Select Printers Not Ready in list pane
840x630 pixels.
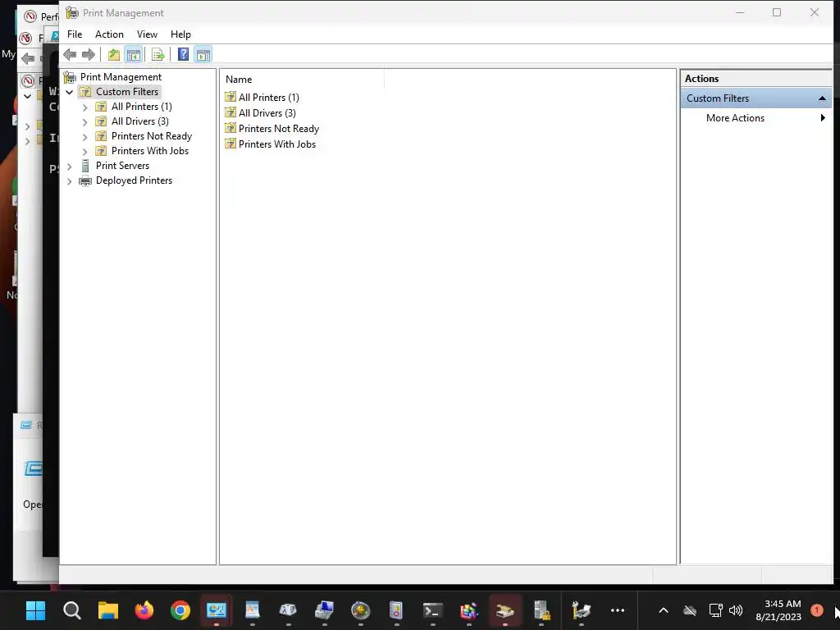[x=279, y=129]
